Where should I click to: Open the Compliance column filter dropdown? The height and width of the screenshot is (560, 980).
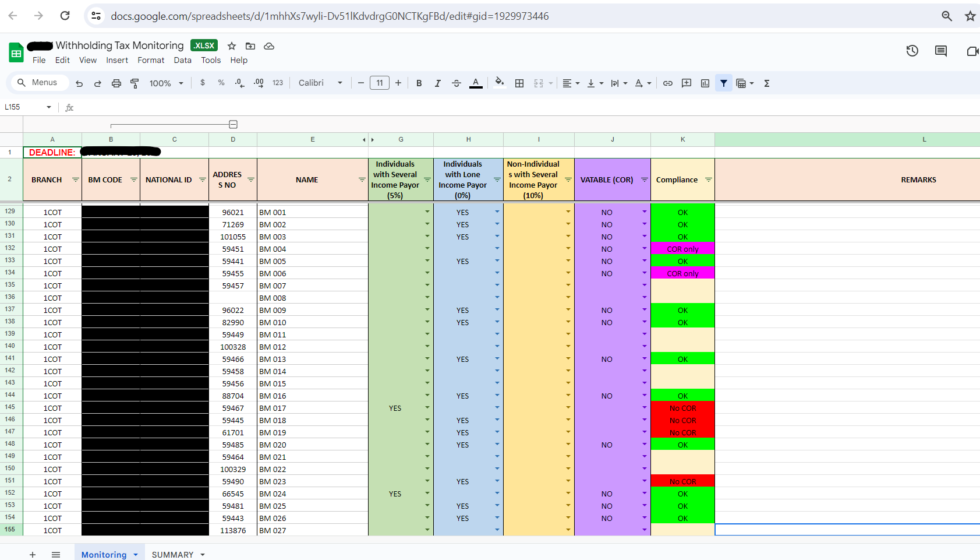click(708, 180)
